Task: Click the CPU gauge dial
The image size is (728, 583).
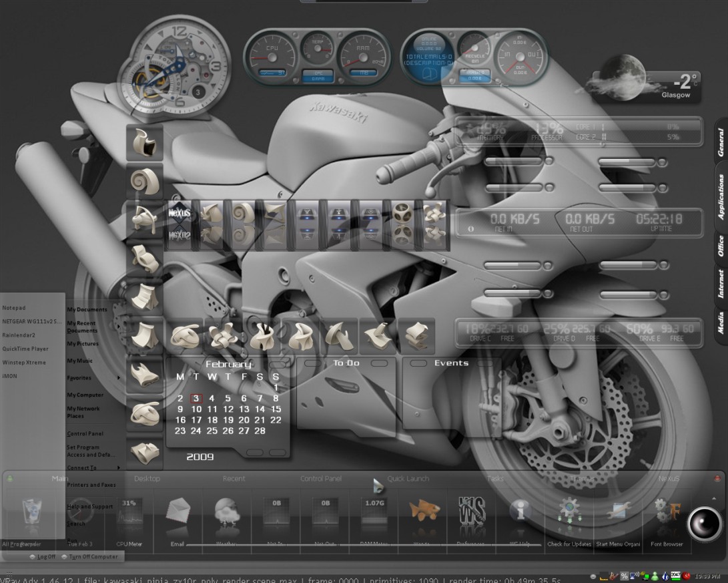Action: (272, 58)
